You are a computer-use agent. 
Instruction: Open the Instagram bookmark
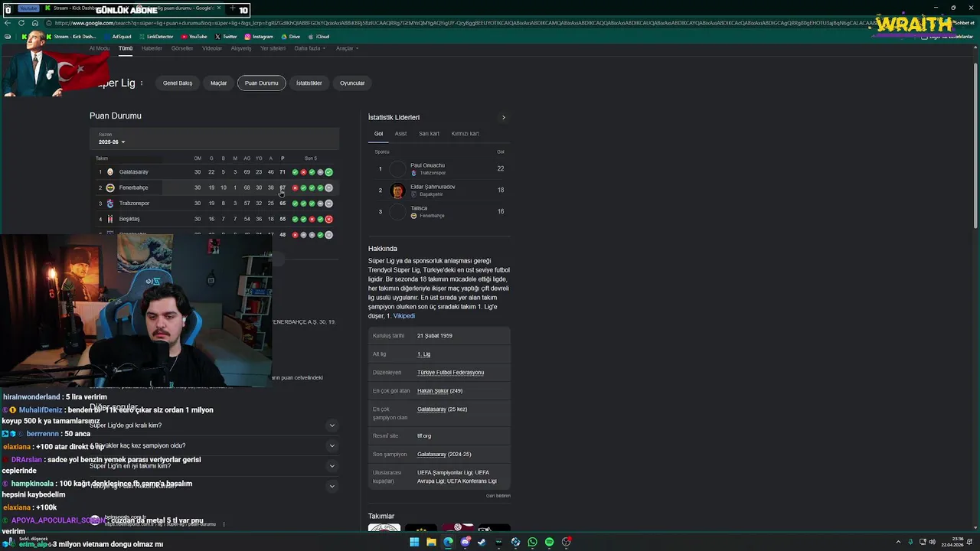coord(259,37)
